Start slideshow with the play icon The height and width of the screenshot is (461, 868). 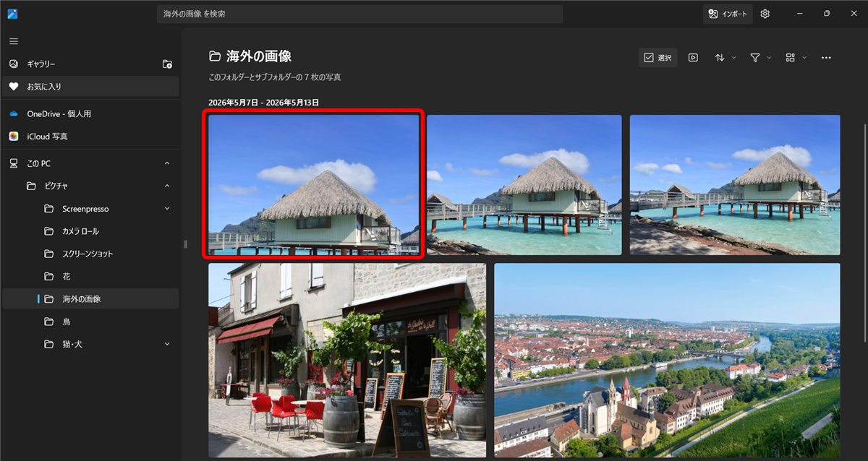[693, 58]
